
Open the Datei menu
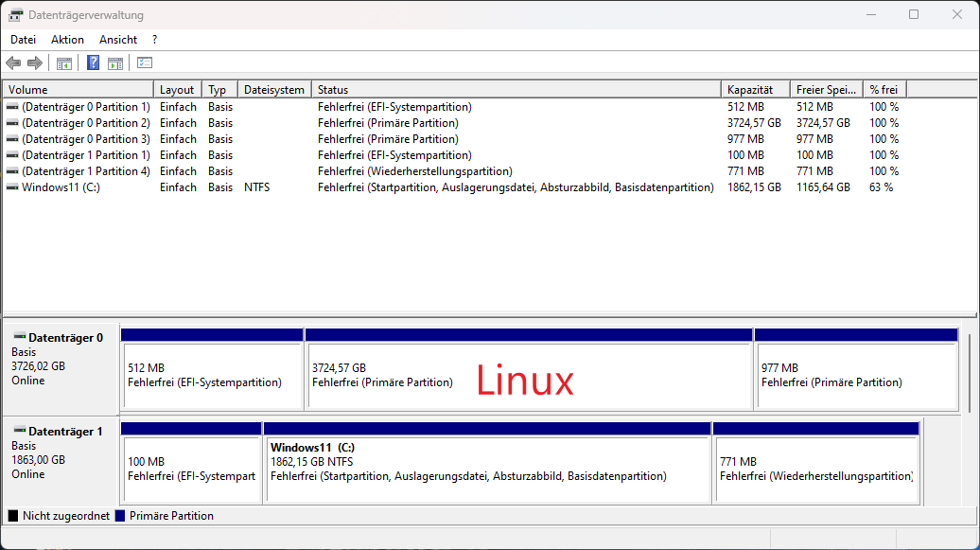coord(23,39)
